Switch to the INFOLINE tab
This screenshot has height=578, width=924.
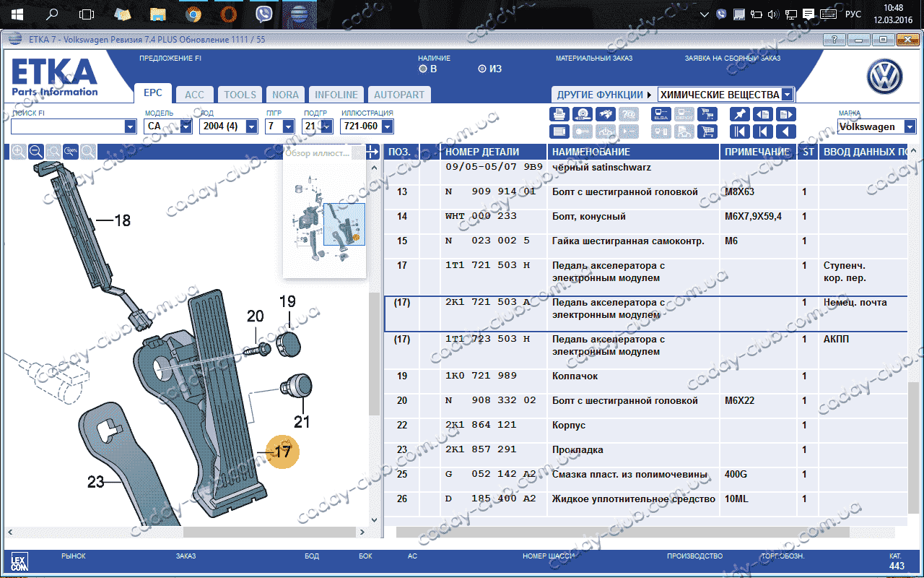click(336, 95)
